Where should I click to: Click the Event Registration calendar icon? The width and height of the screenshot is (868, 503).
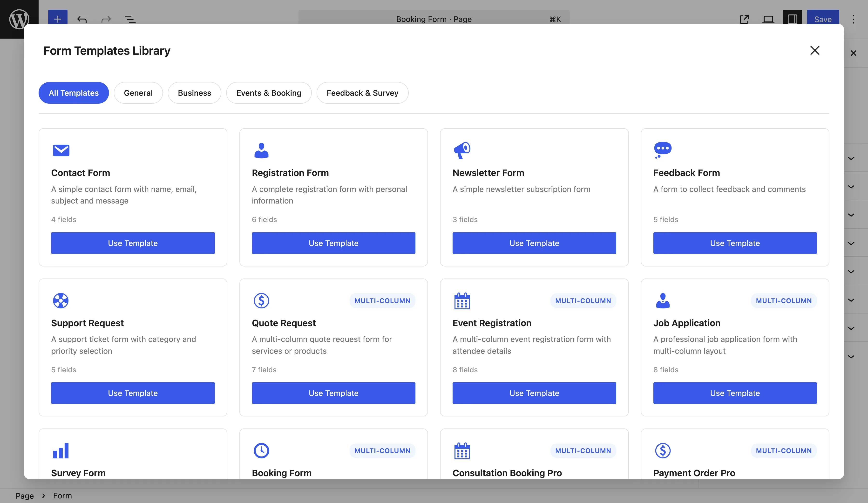point(463,300)
